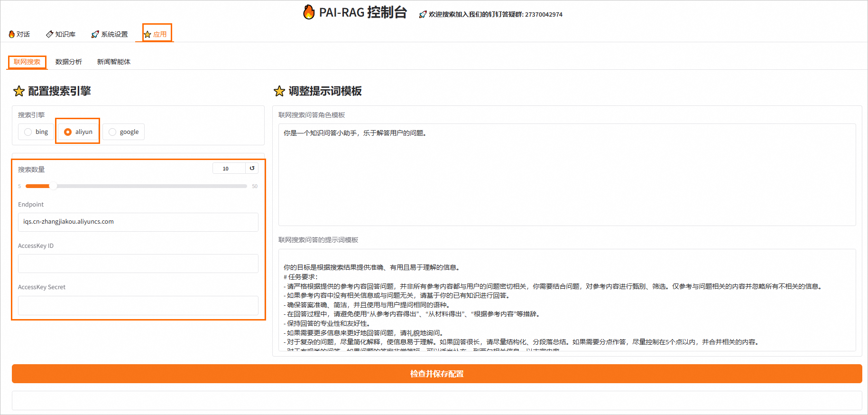The width and height of the screenshot is (868, 415).
Task: Click the AccessKey Secret input field
Action: [138, 305]
